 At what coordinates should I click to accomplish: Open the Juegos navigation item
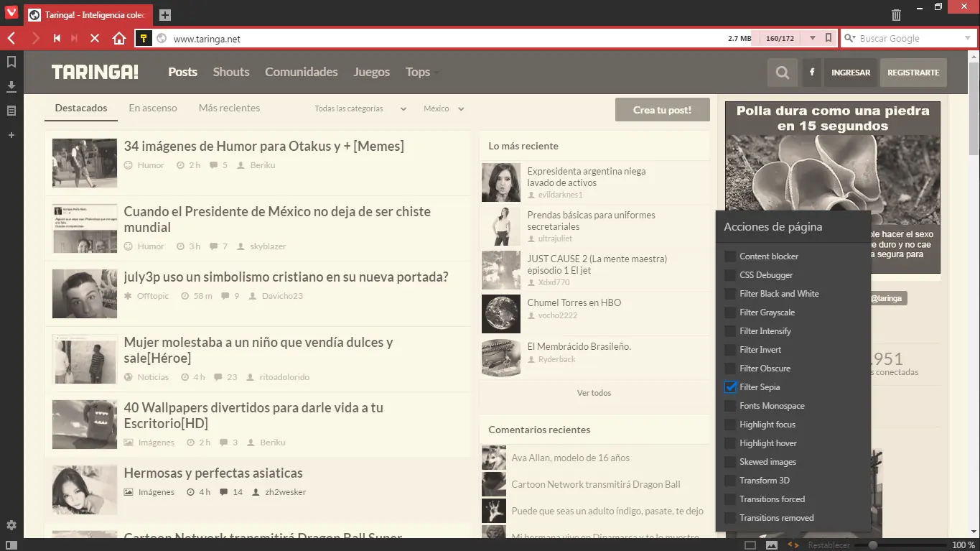[x=372, y=72]
